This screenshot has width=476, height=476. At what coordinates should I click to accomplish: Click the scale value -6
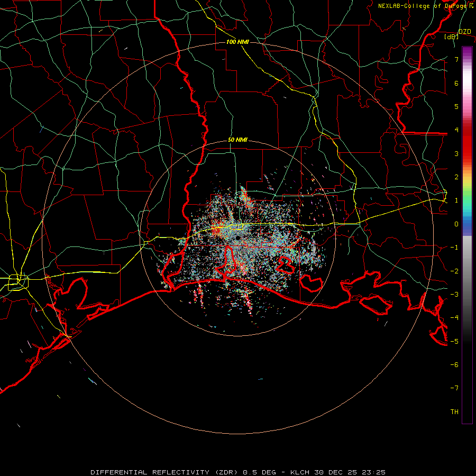[454, 365]
